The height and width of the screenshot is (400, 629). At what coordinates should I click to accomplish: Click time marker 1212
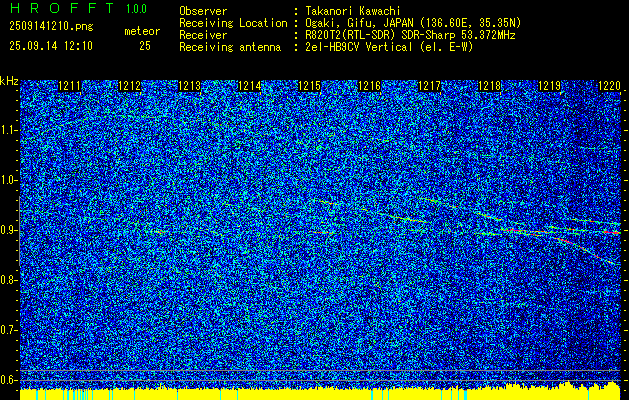pyautogui.click(x=130, y=86)
